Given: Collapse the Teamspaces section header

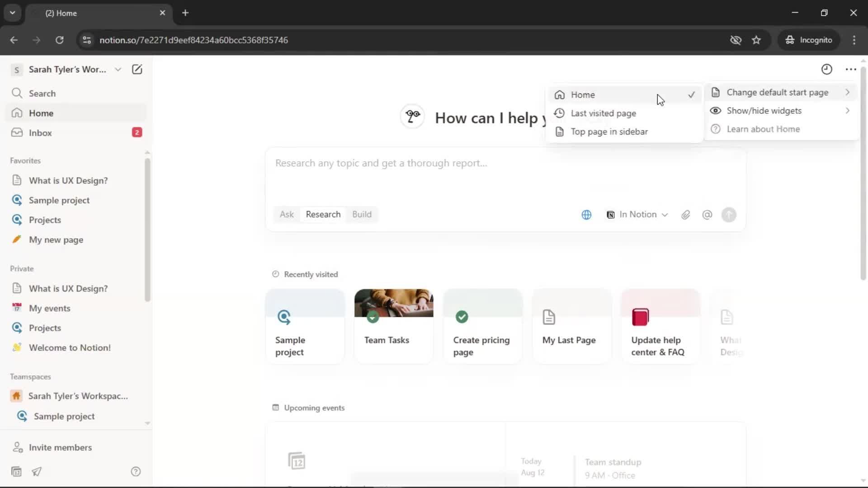Looking at the screenshot, I should (30, 377).
